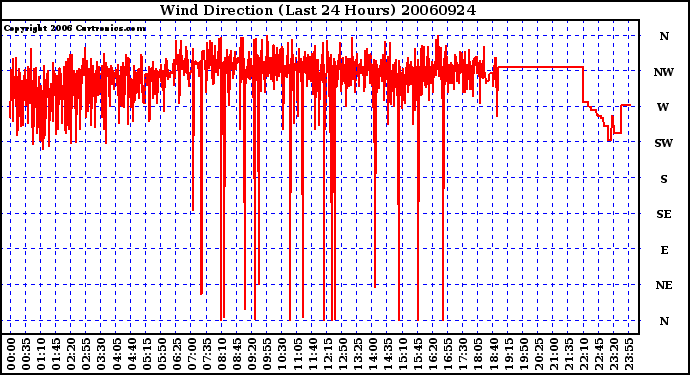
Task: Click the 03:30 time axis label
Action: coord(101,354)
